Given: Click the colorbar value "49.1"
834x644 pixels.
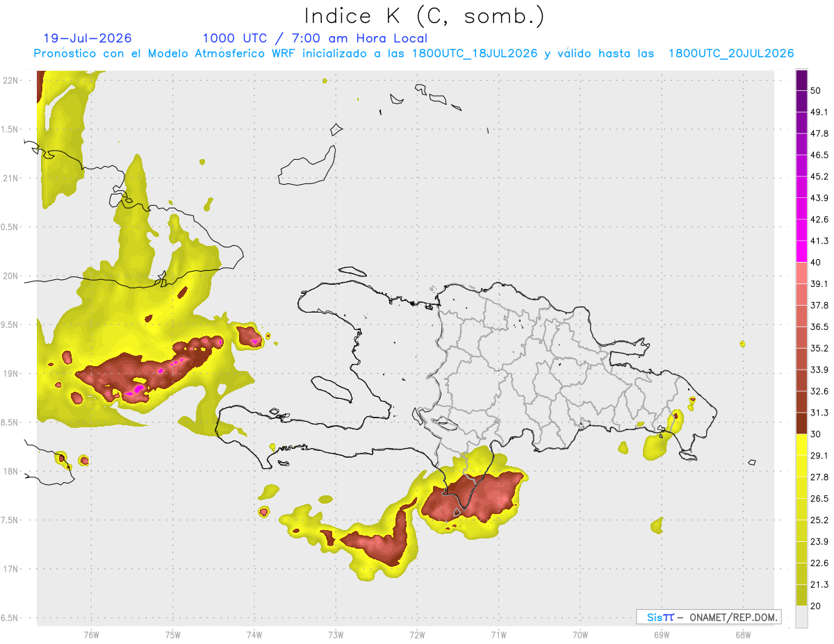Looking at the screenshot, I should point(820,112).
